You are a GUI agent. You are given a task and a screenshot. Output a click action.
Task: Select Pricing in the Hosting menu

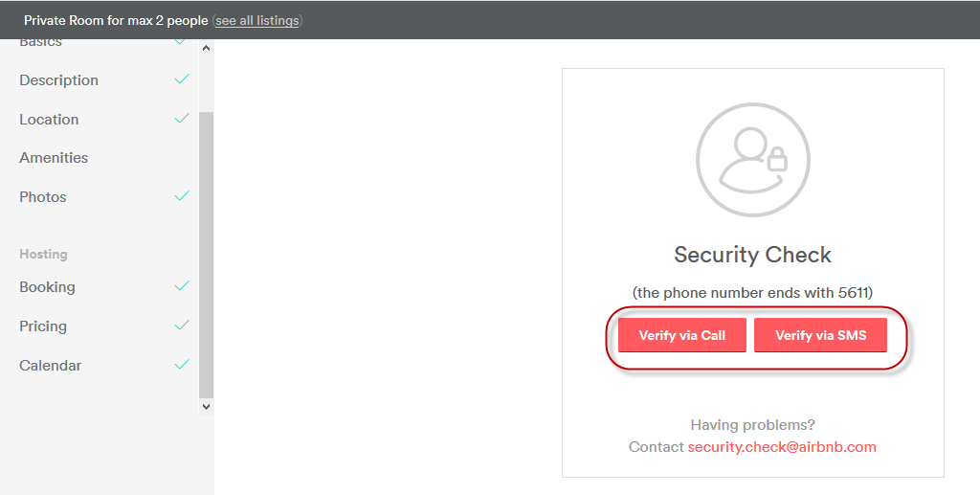[43, 326]
